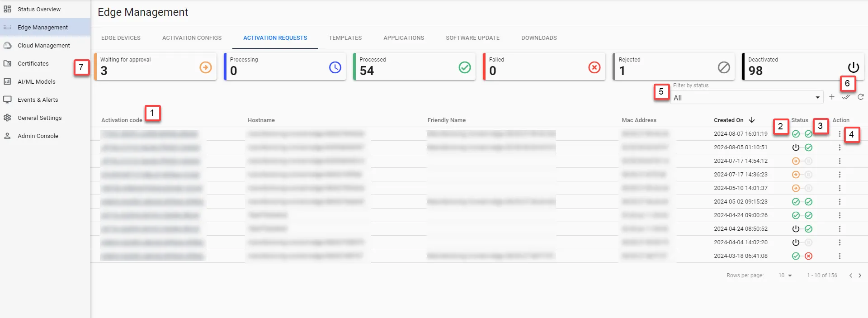The image size is (868, 318).
Task: Open Downloads tab
Action: pyautogui.click(x=539, y=38)
